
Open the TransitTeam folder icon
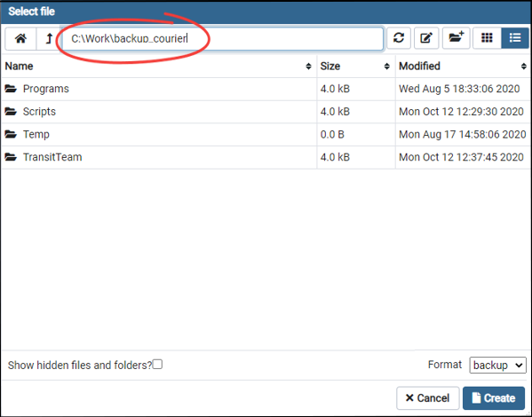coord(11,157)
